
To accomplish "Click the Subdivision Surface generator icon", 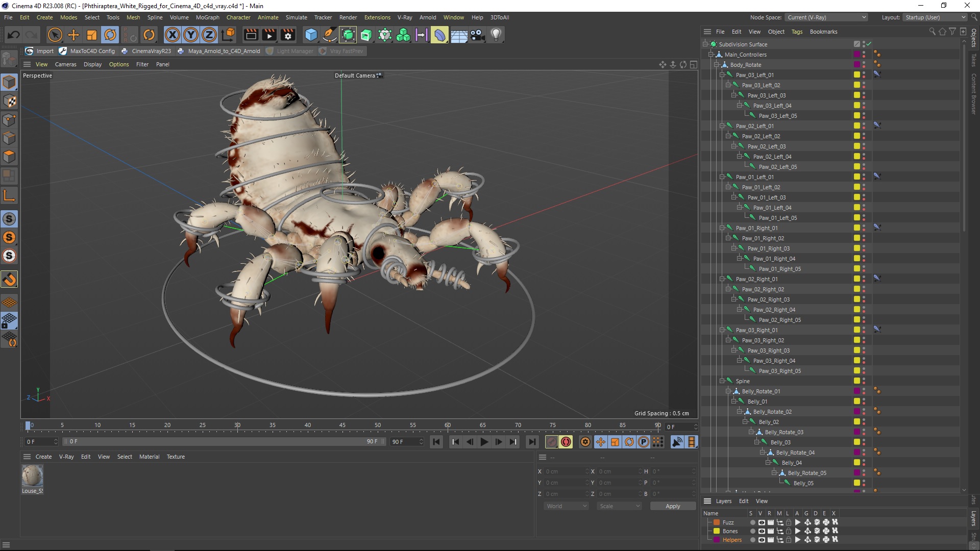I will (x=348, y=35).
